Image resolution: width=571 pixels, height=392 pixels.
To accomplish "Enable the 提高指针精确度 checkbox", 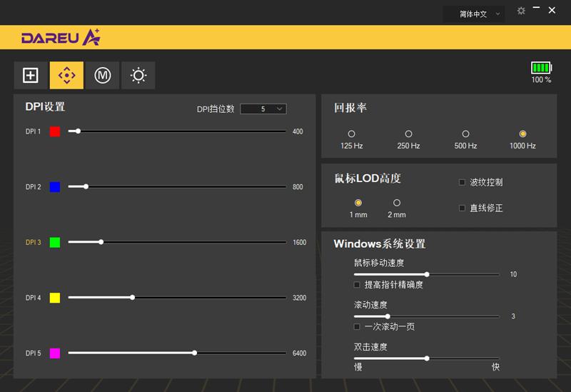I will coord(357,284).
